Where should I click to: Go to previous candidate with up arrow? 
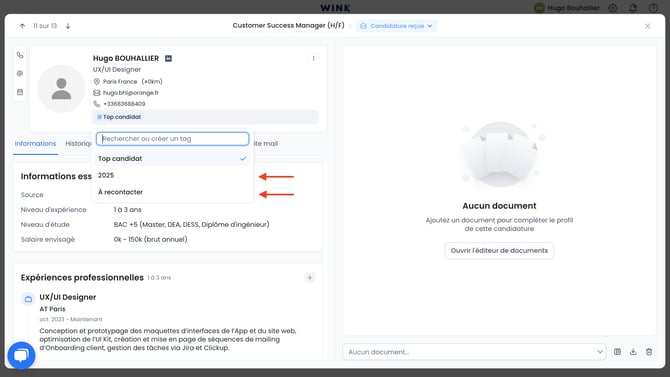tap(22, 26)
